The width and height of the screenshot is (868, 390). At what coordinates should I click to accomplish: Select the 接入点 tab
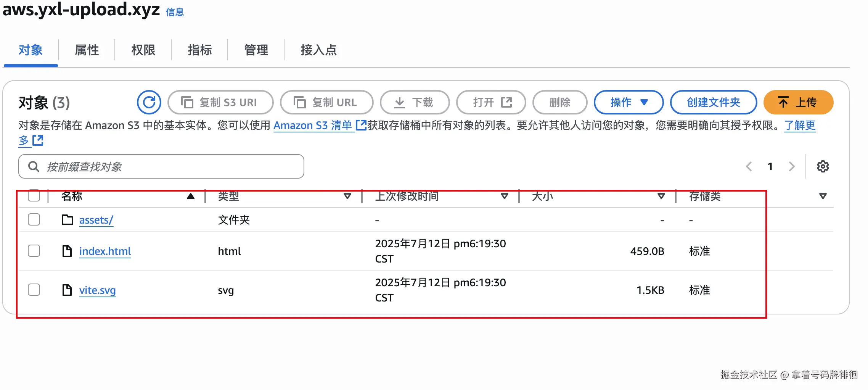(x=319, y=50)
